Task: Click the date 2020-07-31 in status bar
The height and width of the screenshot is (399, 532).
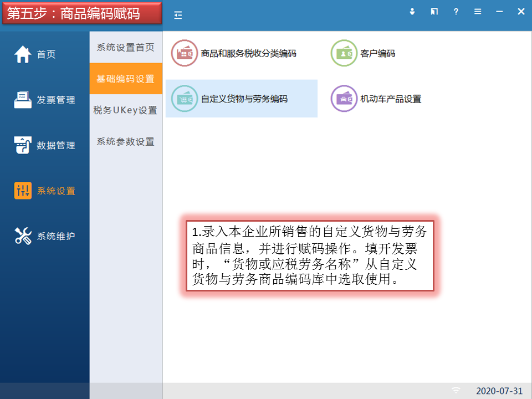Action: point(499,391)
